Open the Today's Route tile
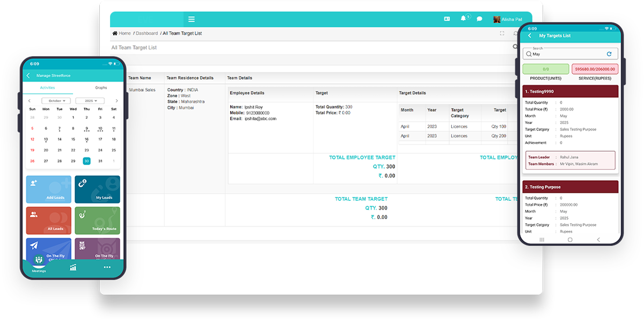 pyautogui.click(x=97, y=221)
